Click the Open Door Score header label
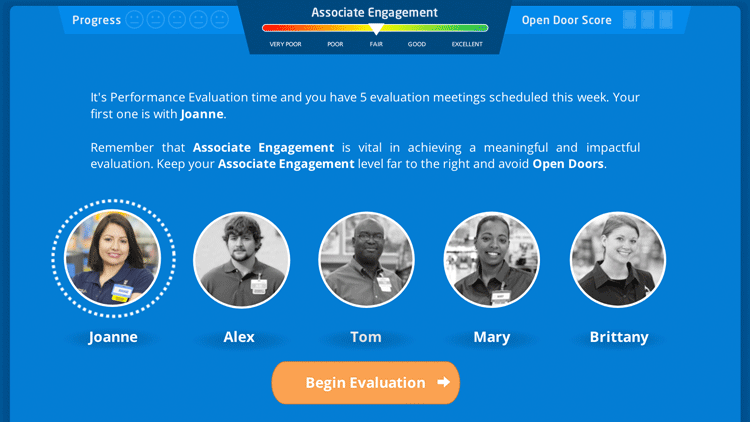The image size is (750, 422). [x=566, y=20]
